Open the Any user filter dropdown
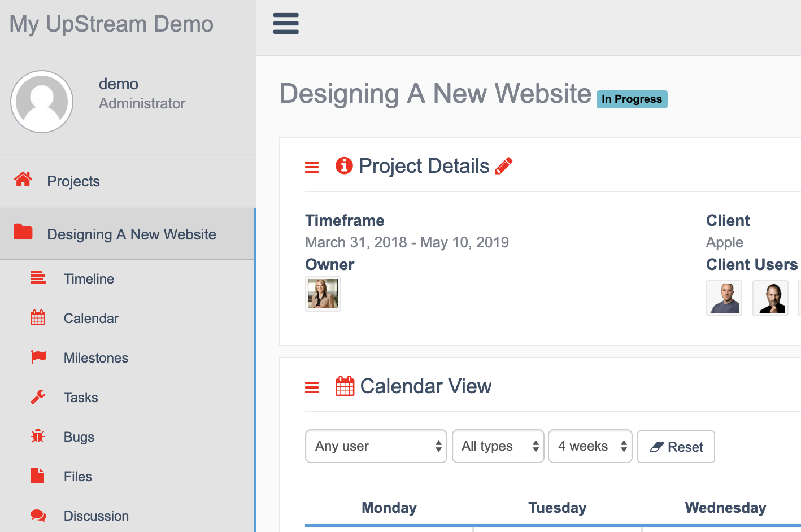Viewport: 801px width, 532px height. point(376,446)
